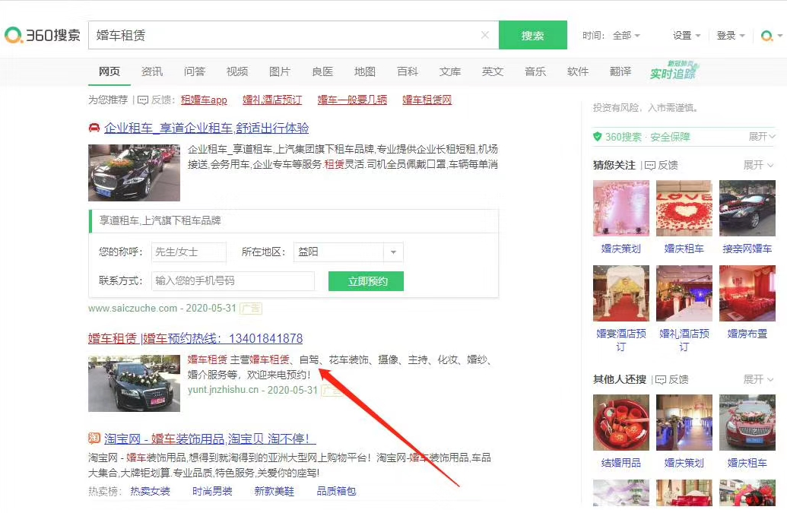Click the 您的称呼 input field
The height and width of the screenshot is (532, 787).
click(189, 252)
